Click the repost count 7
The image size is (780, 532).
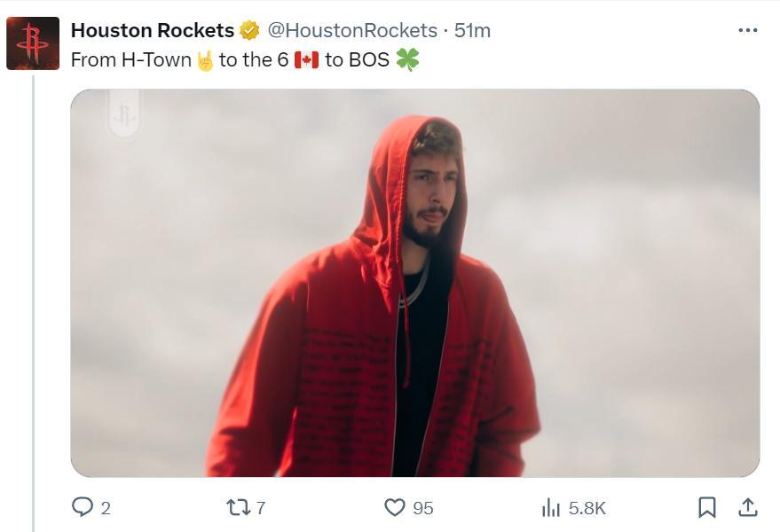pos(261,508)
